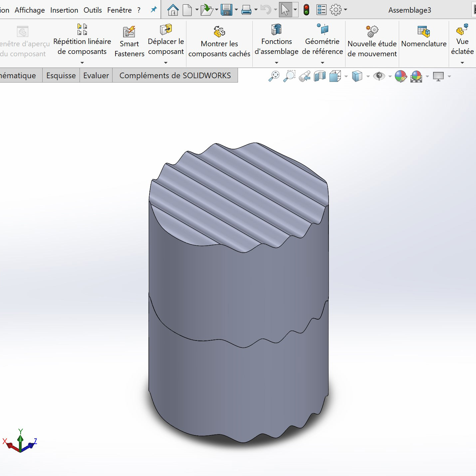Click Répétition linéaire de composants

coord(82,39)
